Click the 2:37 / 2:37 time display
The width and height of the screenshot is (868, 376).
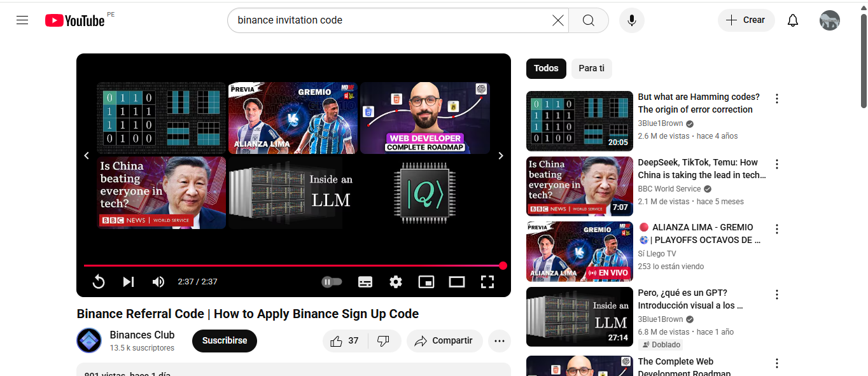coord(197,282)
